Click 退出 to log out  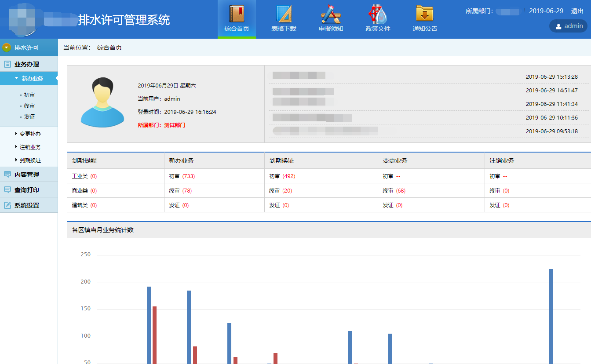577,11
